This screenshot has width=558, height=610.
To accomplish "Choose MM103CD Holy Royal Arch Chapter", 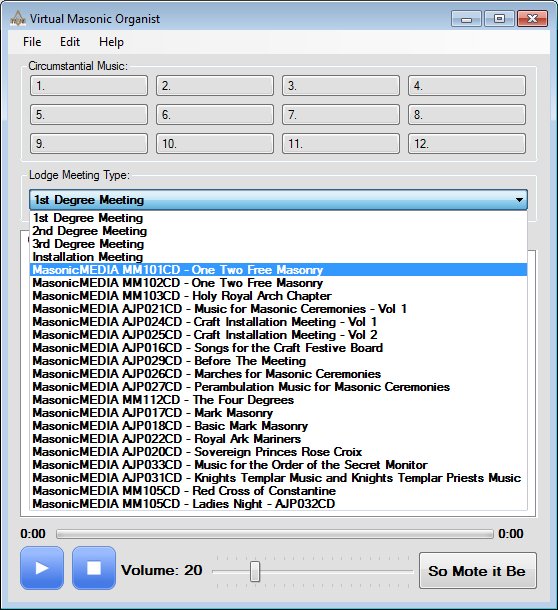I will [x=278, y=296].
